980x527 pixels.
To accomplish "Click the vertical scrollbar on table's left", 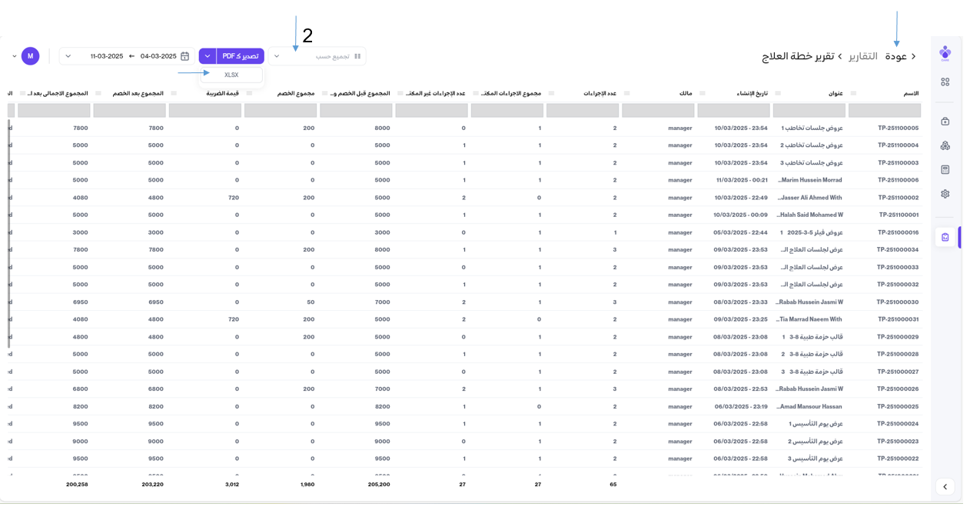I will pos(9,231).
